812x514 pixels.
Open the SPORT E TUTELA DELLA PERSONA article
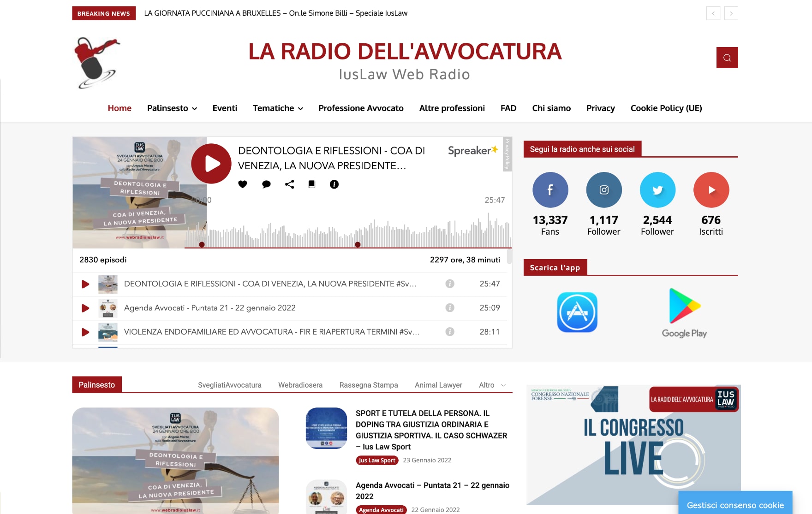431,430
